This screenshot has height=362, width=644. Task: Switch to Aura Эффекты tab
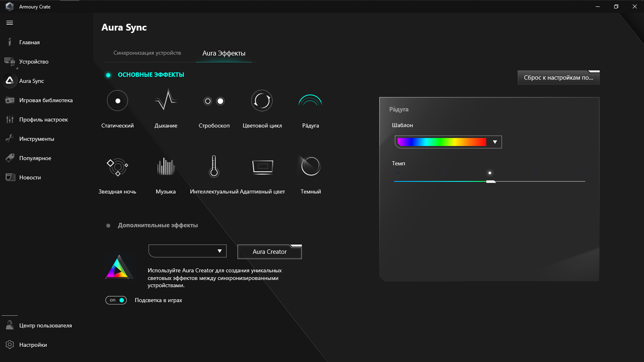click(224, 53)
